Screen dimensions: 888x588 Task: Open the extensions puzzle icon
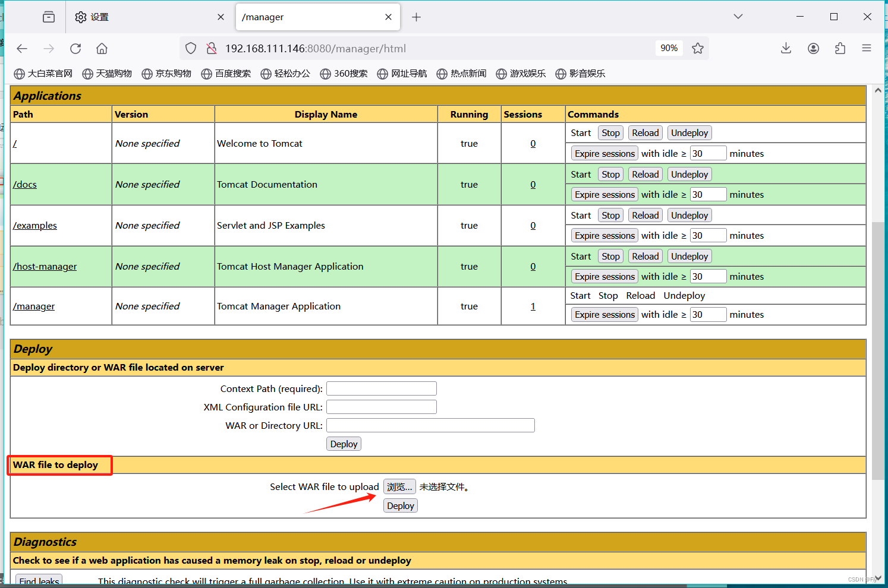[840, 49]
